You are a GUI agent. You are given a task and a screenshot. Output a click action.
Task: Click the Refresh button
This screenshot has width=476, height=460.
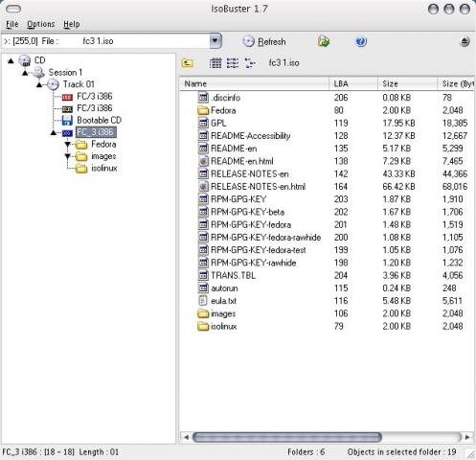[264, 41]
